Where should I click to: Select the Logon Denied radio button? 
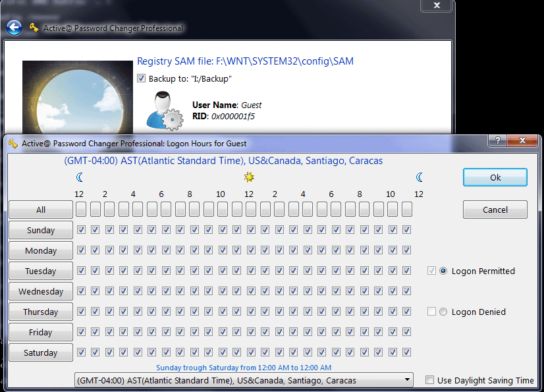(x=443, y=312)
